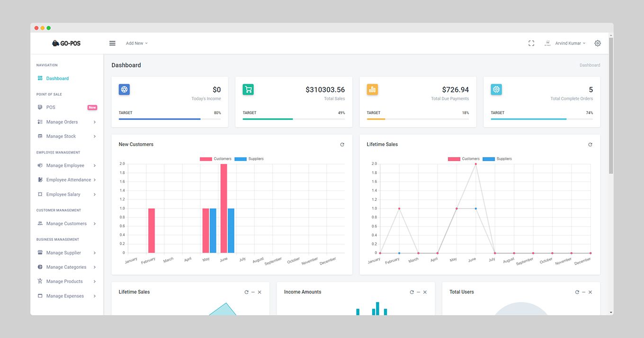Toggle Customers legend in Lifetime Sales line chart
Image resolution: width=644 pixels, height=338 pixels.
[x=464, y=159]
